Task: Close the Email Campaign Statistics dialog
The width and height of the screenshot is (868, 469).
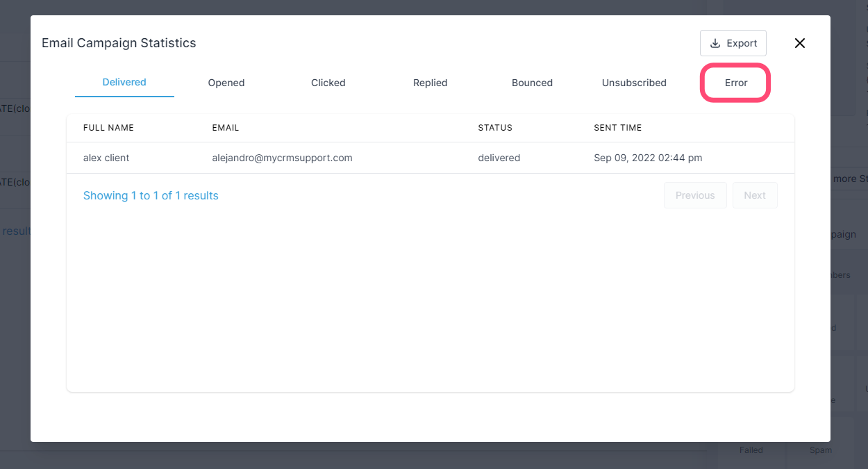Action: coord(800,43)
